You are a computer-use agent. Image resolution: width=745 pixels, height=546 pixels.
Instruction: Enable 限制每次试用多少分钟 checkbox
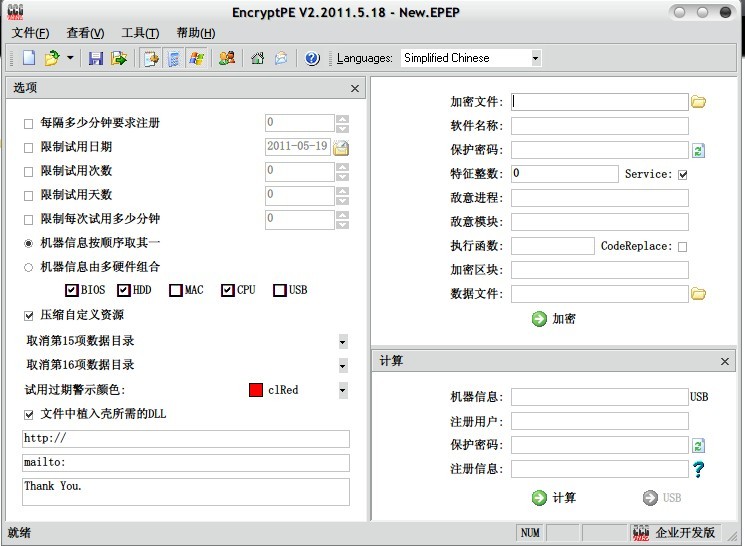tap(29, 220)
